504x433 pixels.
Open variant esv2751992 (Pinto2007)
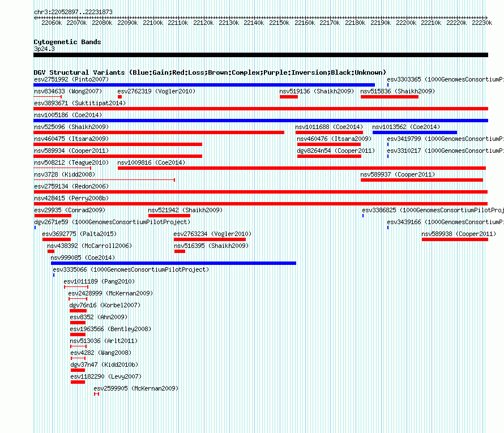point(71,79)
